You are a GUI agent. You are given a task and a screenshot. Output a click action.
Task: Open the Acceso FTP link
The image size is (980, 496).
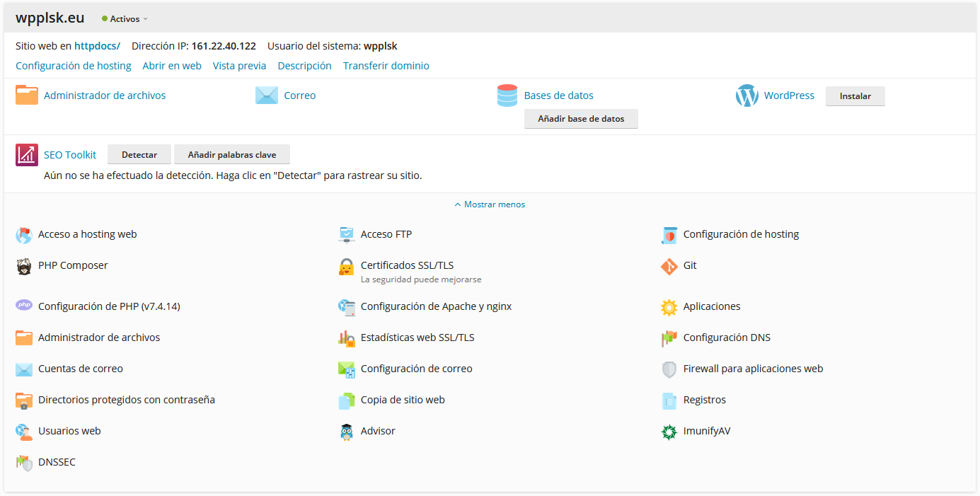(386, 234)
